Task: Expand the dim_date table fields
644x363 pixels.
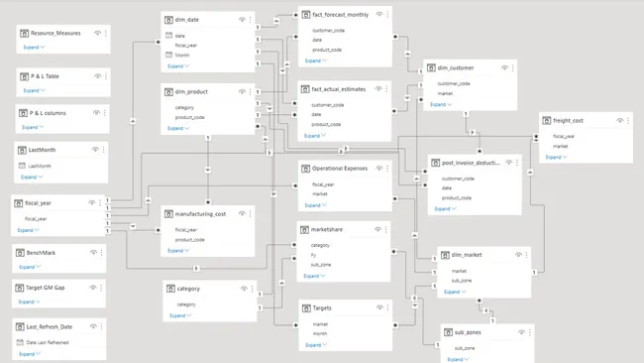Action: coord(178,66)
